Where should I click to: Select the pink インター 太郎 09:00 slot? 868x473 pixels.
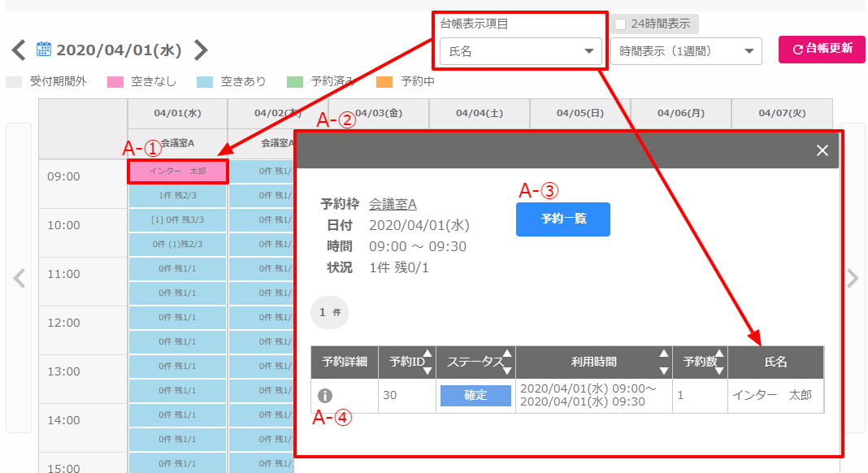(177, 171)
